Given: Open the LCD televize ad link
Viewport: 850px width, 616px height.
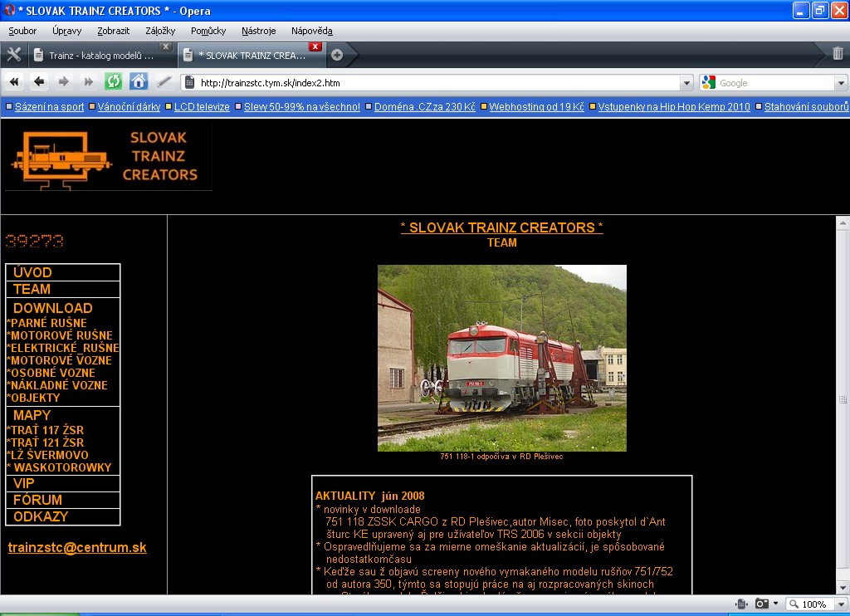Looking at the screenshot, I should click(x=202, y=107).
